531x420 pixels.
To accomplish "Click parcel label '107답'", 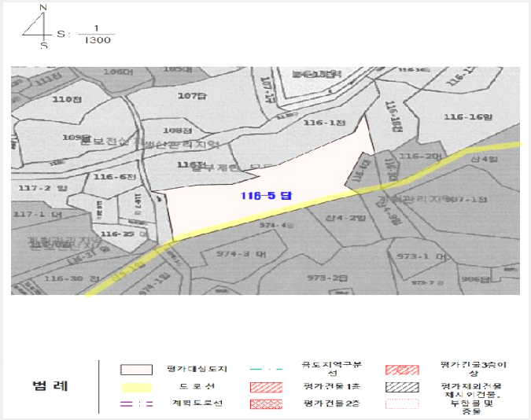I will pyautogui.click(x=192, y=96).
